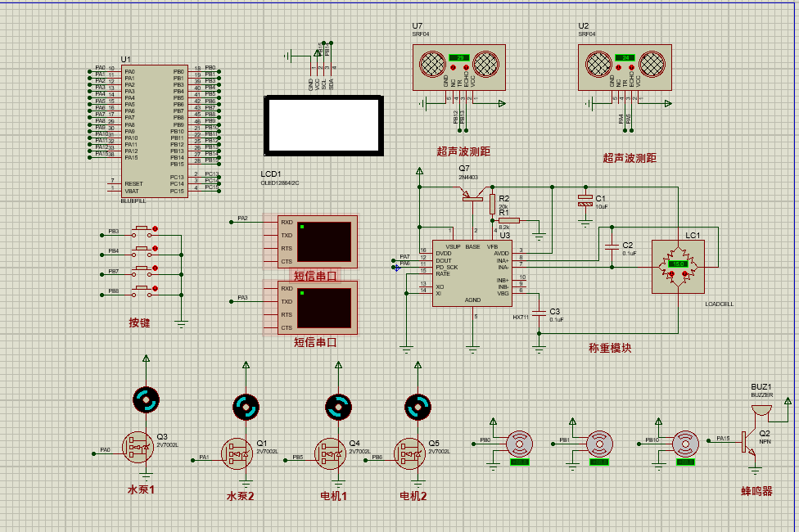Click the motor above the Q5 MOSFET
The height and width of the screenshot is (532, 799).
tap(418, 407)
